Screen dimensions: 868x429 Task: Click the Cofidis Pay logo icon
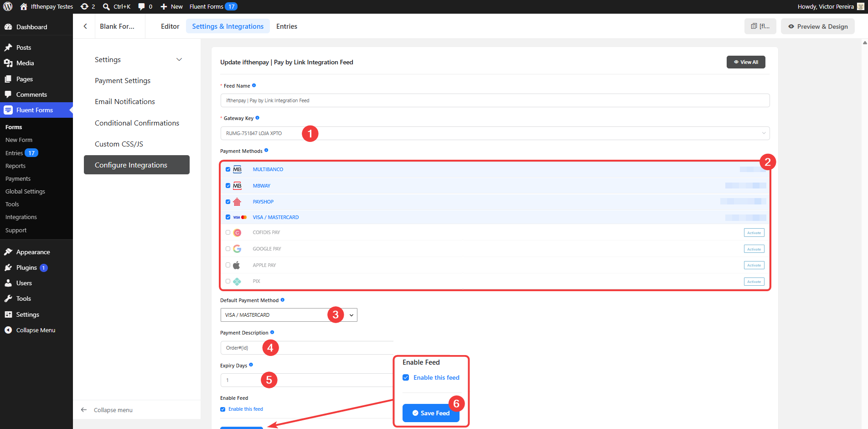[237, 233]
